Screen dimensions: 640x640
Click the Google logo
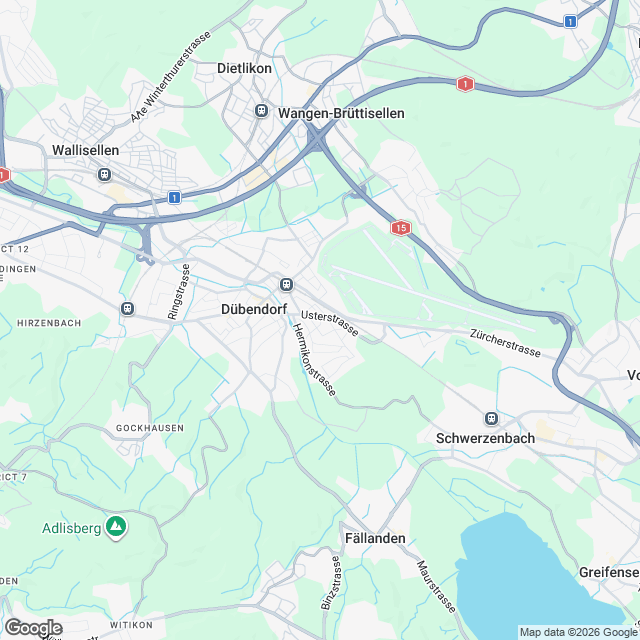33,628
